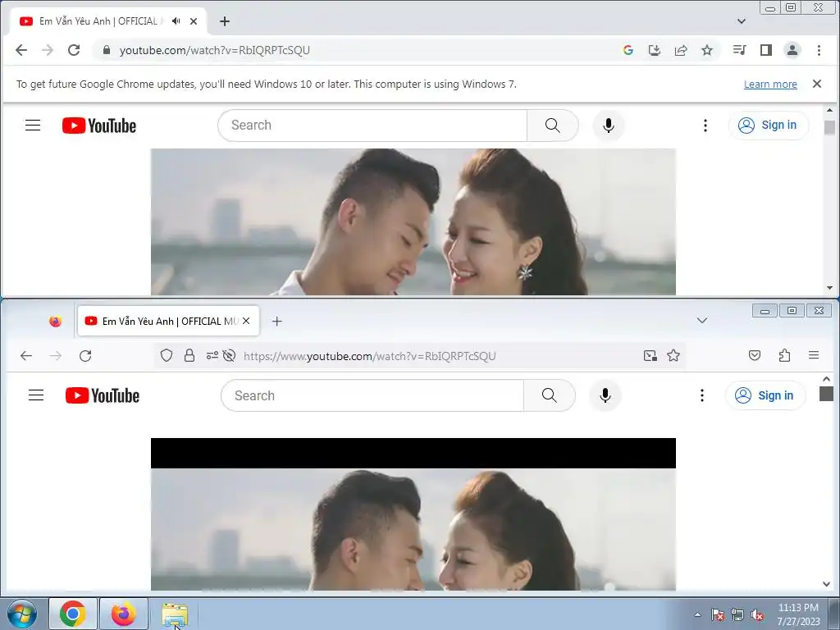Click Chrome forward arrow button
This screenshot has height=630, width=840.
point(48,50)
